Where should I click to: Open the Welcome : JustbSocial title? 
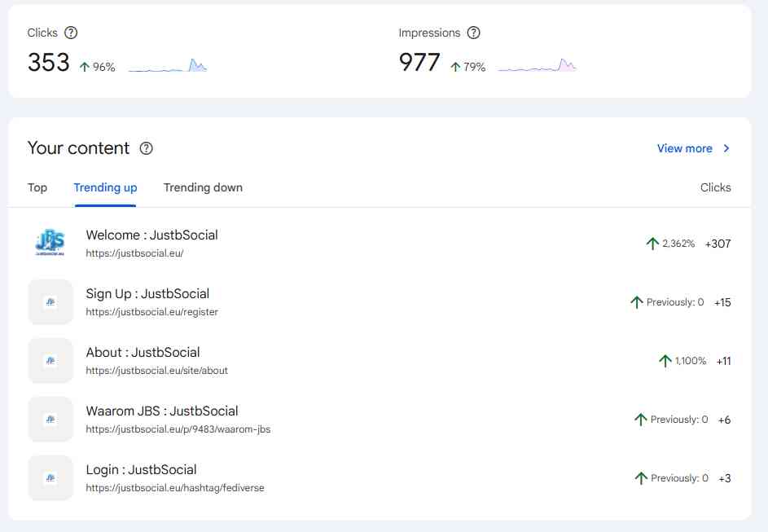pyautogui.click(x=151, y=235)
